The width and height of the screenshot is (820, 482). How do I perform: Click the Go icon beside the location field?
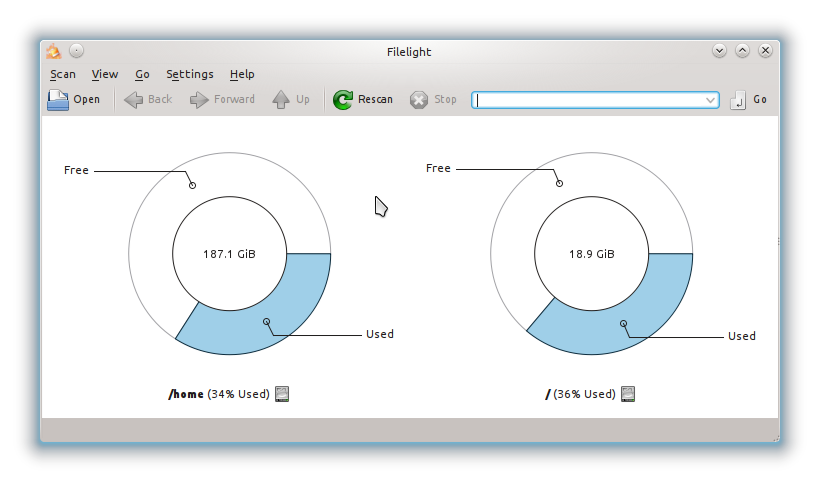[x=738, y=99]
